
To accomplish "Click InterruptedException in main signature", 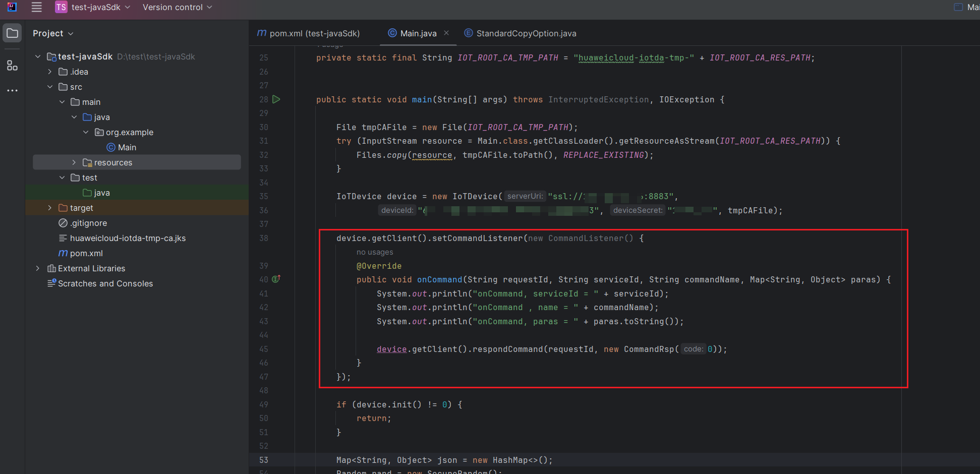I will point(599,99).
